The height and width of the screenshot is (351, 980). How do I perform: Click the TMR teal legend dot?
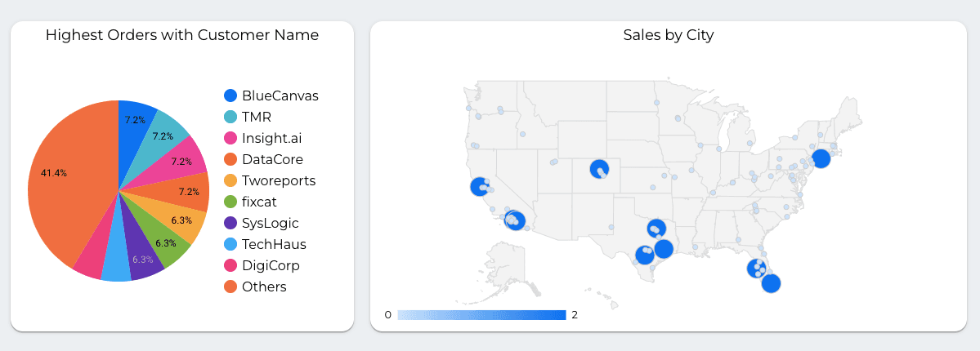[230, 117]
